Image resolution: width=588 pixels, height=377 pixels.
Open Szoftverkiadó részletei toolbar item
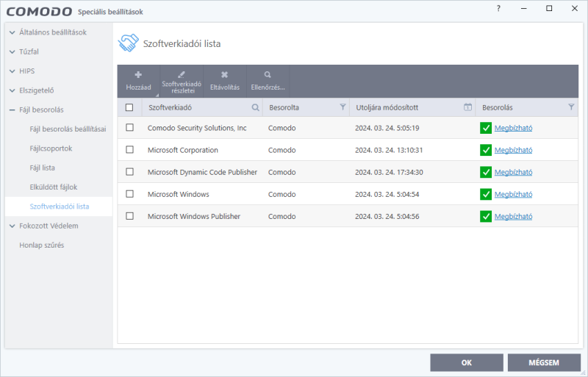pos(182,81)
